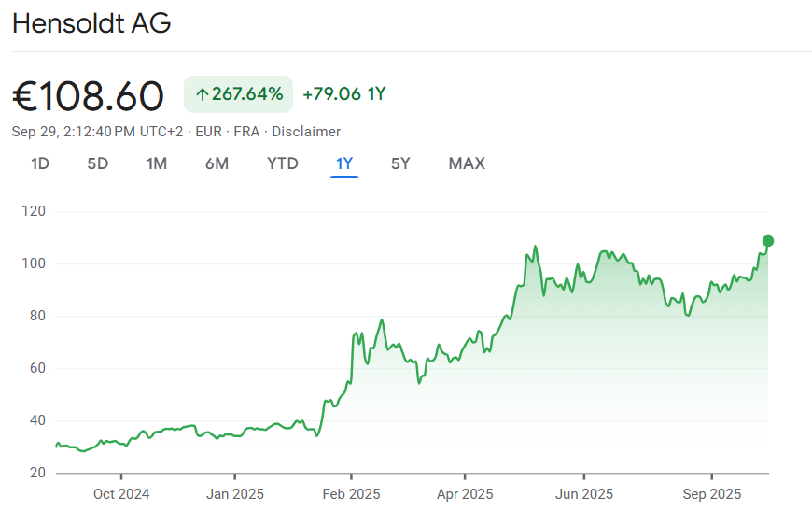Image resolution: width=812 pixels, height=511 pixels.
Task: Click the €108.60 price value
Action: pyautogui.click(x=88, y=96)
